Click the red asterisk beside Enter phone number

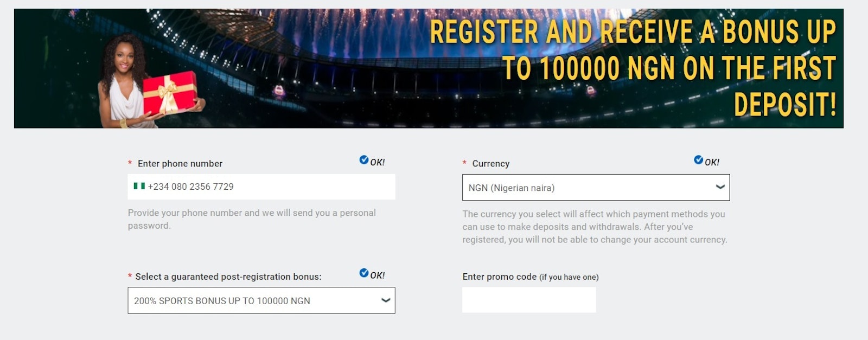coord(130,163)
